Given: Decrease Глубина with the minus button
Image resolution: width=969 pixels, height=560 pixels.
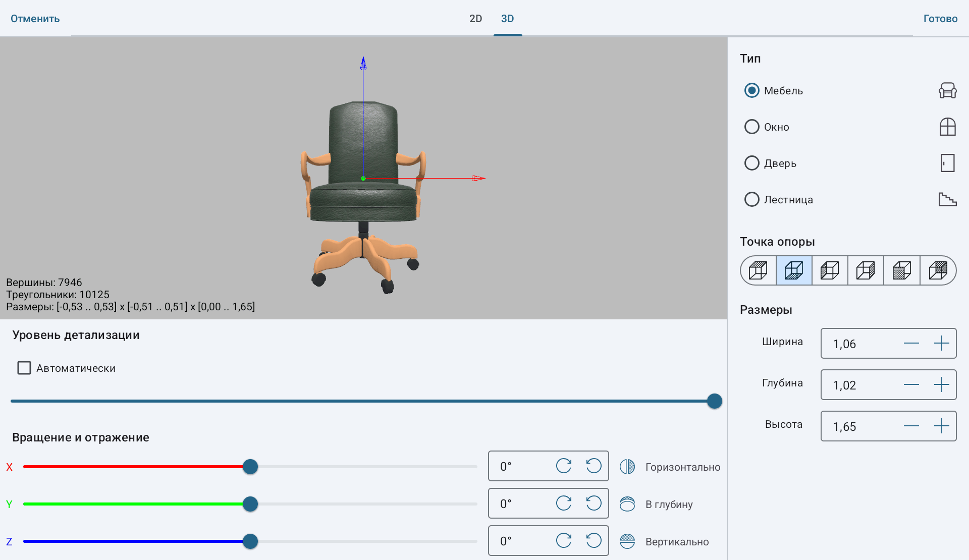Looking at the screenshot, I should point(911,385).
